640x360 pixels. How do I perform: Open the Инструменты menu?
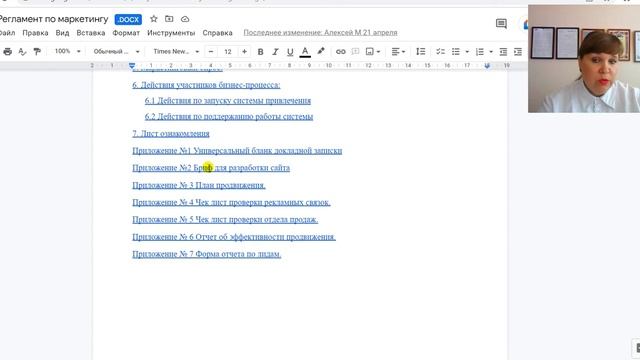click(171, 33)
